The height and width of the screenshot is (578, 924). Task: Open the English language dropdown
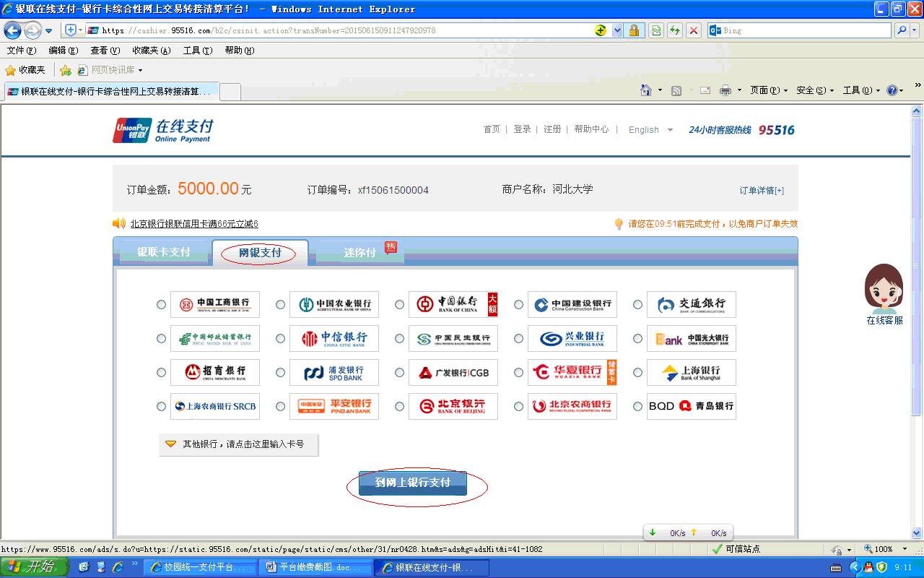[650, 130]
